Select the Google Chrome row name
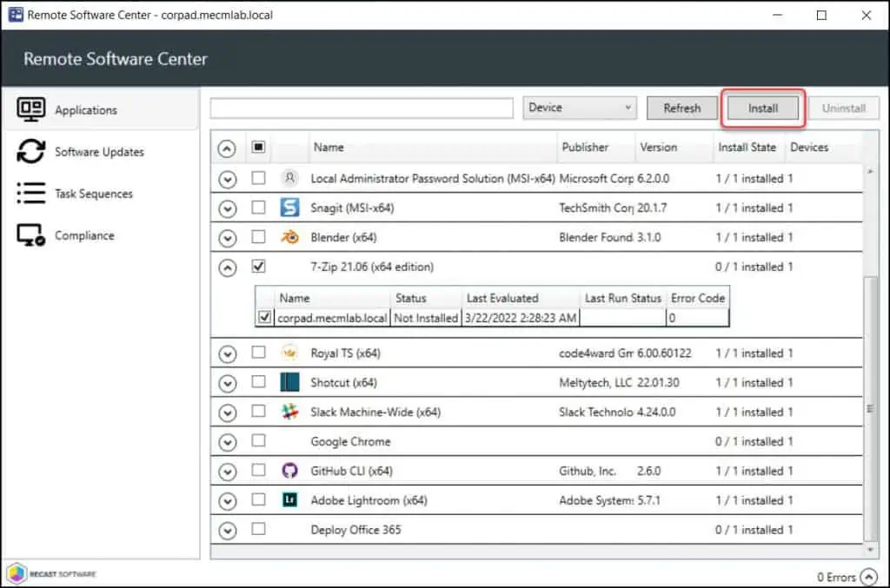890x588 pixels. (350, 441)
